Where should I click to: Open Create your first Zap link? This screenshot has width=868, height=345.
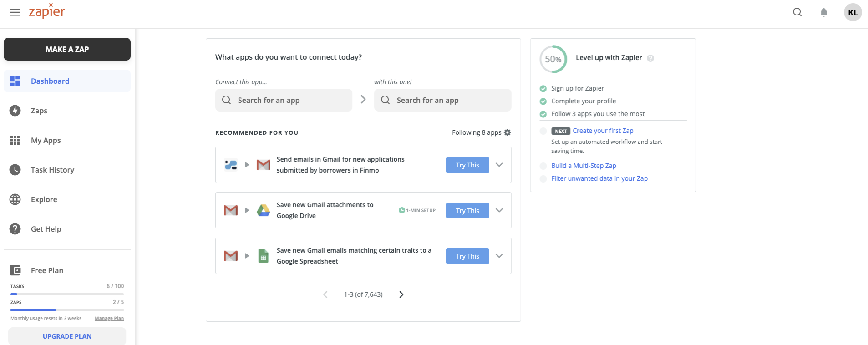(603, 131)
